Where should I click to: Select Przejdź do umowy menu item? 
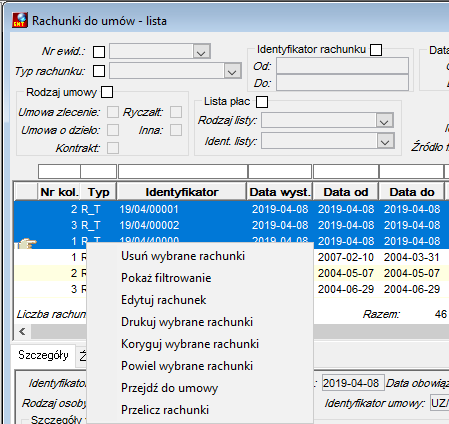click(x=169, y=388)
